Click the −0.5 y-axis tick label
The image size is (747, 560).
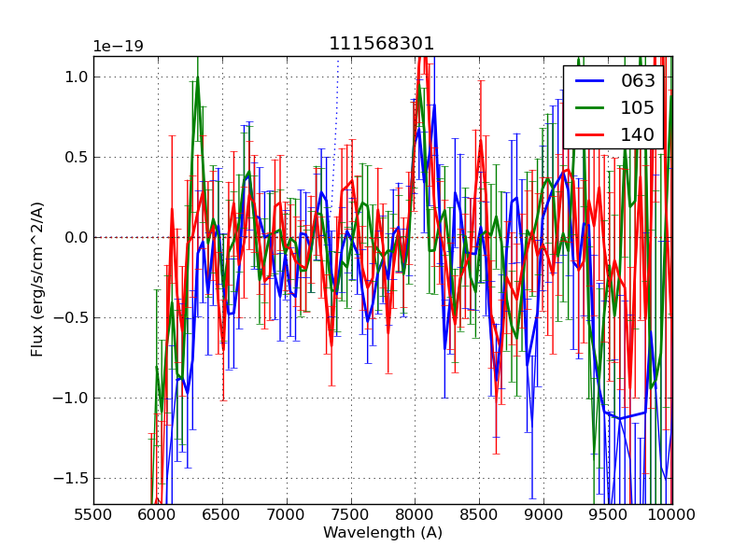[73, 317]
